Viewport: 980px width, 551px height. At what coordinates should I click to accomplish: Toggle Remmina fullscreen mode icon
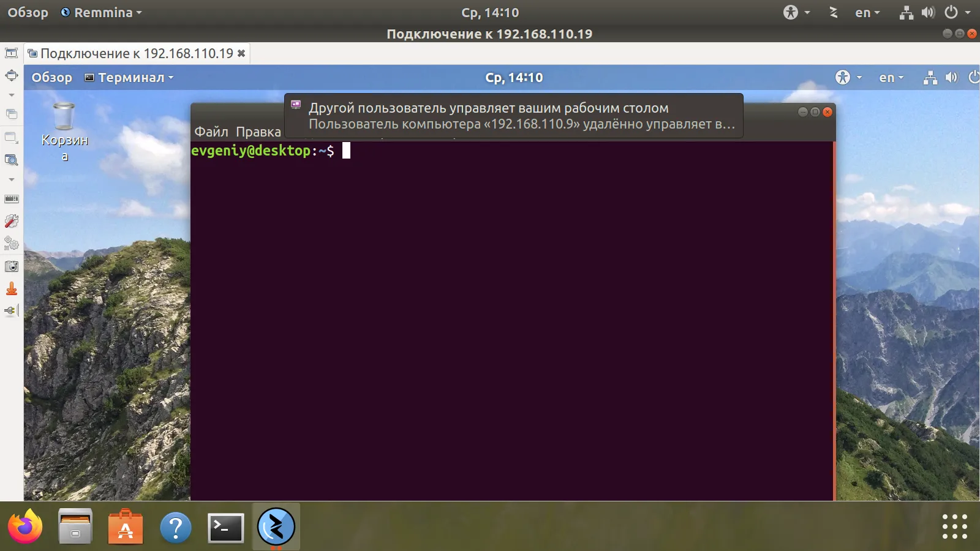tap(11, 75)
